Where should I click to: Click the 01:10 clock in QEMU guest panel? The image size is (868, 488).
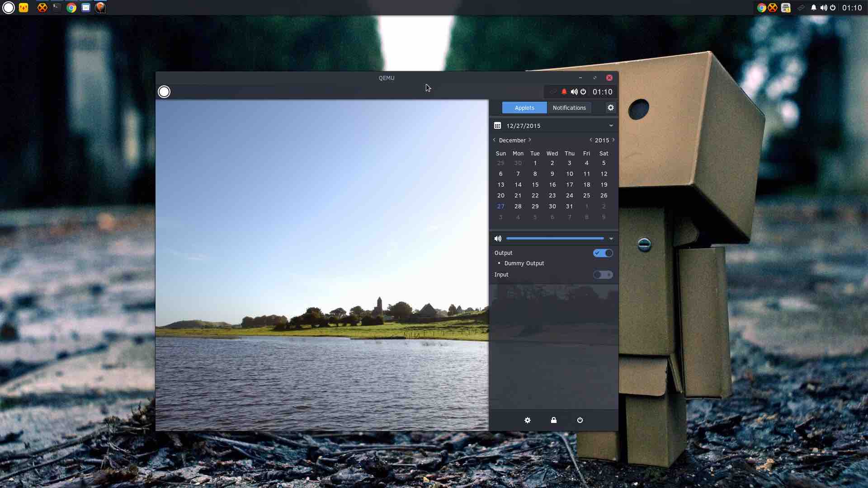[602, 92]
